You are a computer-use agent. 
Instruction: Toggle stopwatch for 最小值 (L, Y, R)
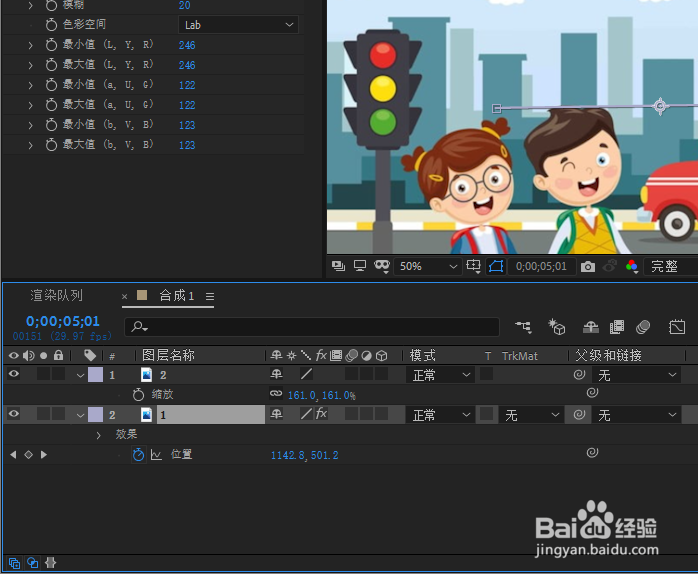click(51, 45)
